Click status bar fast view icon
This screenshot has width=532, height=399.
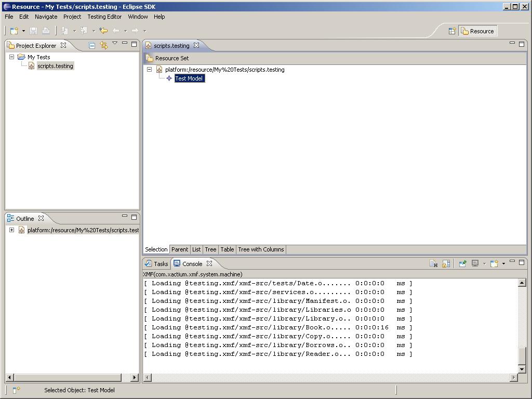point(16,390)
